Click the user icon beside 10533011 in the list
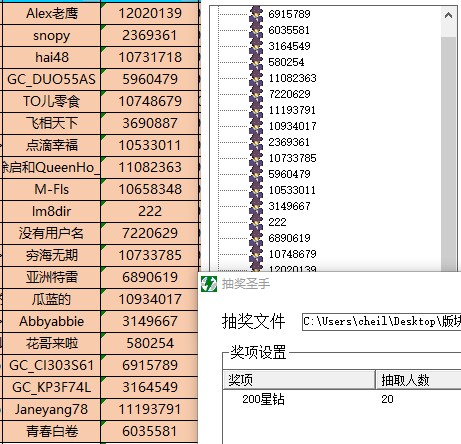 click(x=256, y=190)
